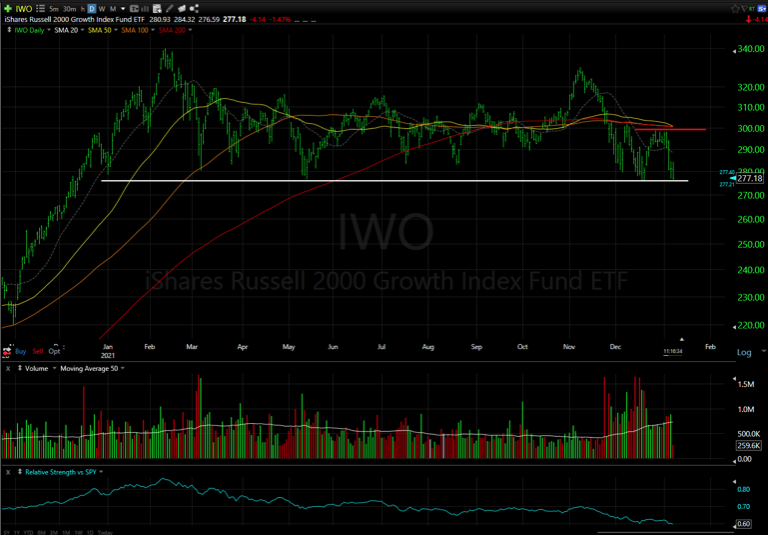768x535 pixels.
Task: Click the trading arrows icon near Buy
Action: (7, 351)
